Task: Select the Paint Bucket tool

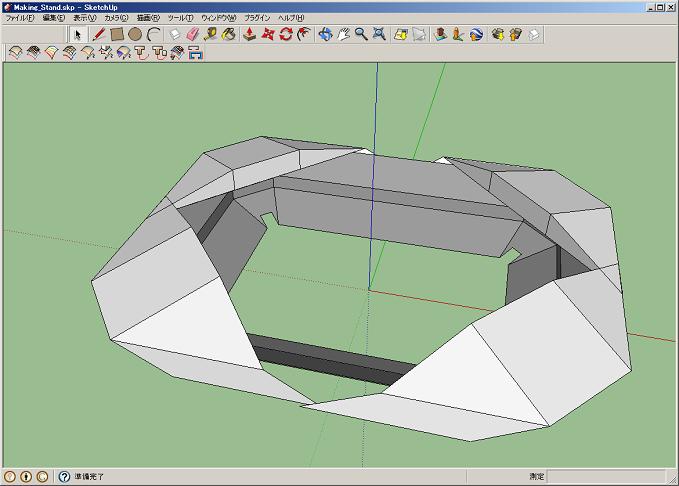Action: pyautogui.click(x=229, y=34)
